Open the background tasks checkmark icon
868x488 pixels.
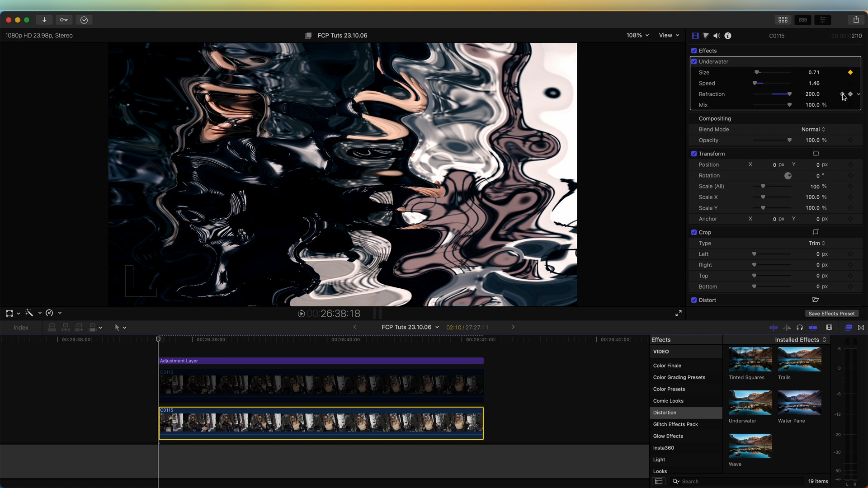pos(84,20)
